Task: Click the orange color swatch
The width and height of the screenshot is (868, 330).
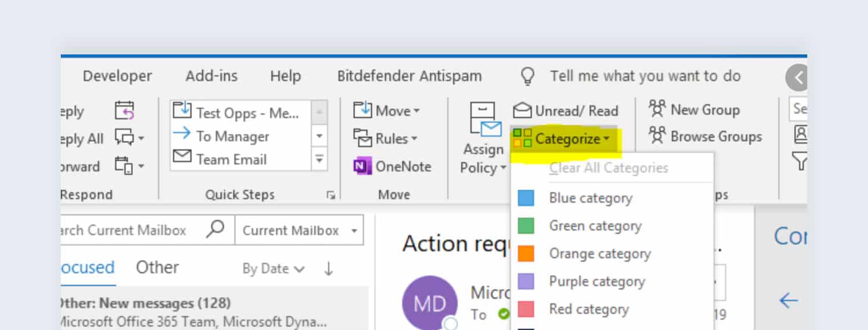Action: [526, 254]
